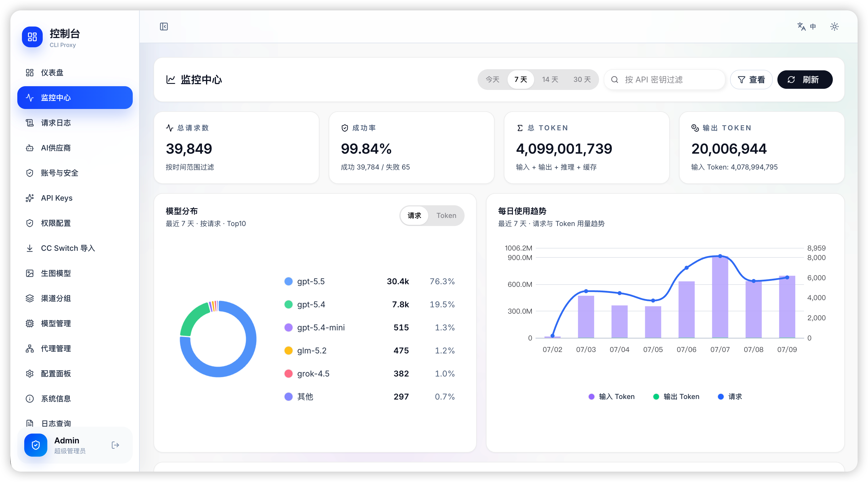Image resolution: width=868 pixels, height=482 pixels.
Task: Open 生图模型 image icon
Action: click(x=30, y=273)
